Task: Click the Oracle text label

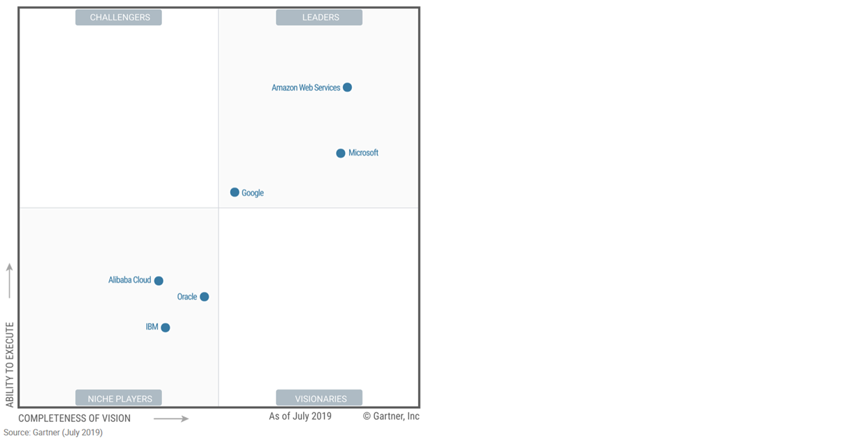Action: [x=187, y=297]
